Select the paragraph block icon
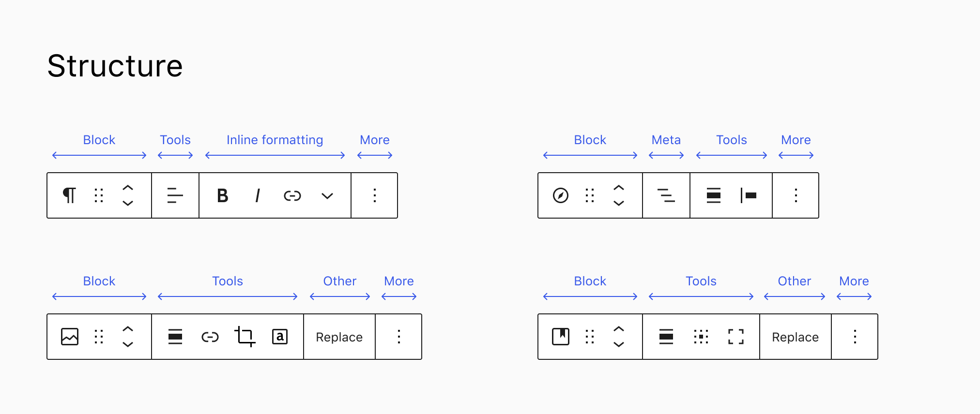Image resolution: width=980 pixels, height=414 pixels. click(x=69, y=195)
